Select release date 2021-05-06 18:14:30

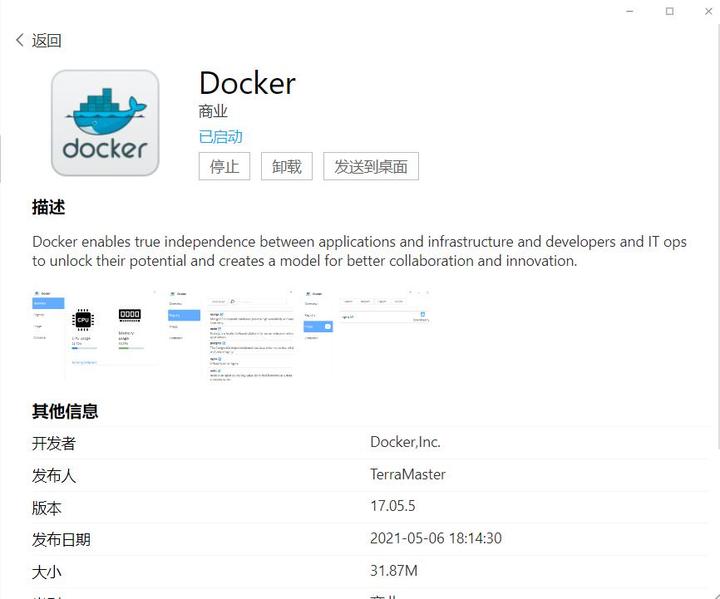(x=436, y=538)
